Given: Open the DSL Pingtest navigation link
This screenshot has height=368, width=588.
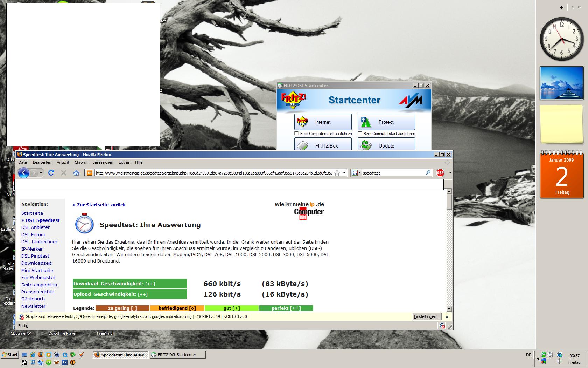Looking at the screenshot, I should [x=35, y=256].
